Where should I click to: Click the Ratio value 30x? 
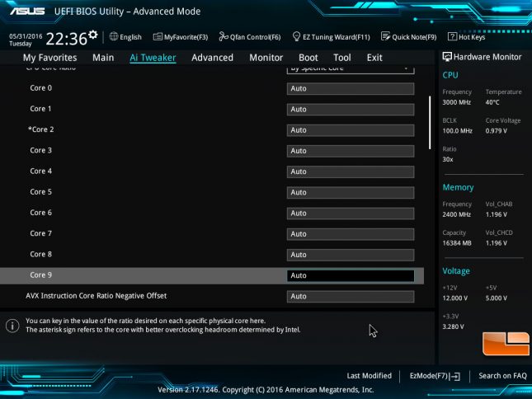(448, 159)
